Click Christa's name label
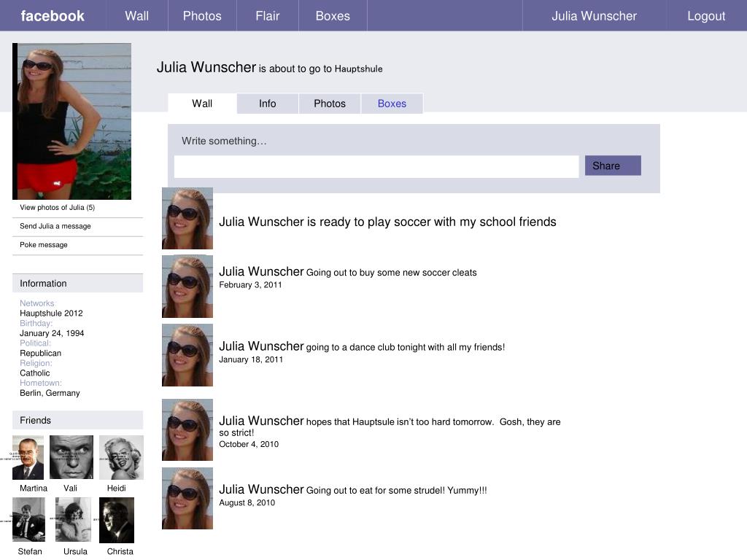Image resolution: width=747 pixels, height=560 pixels. (120, 551)
